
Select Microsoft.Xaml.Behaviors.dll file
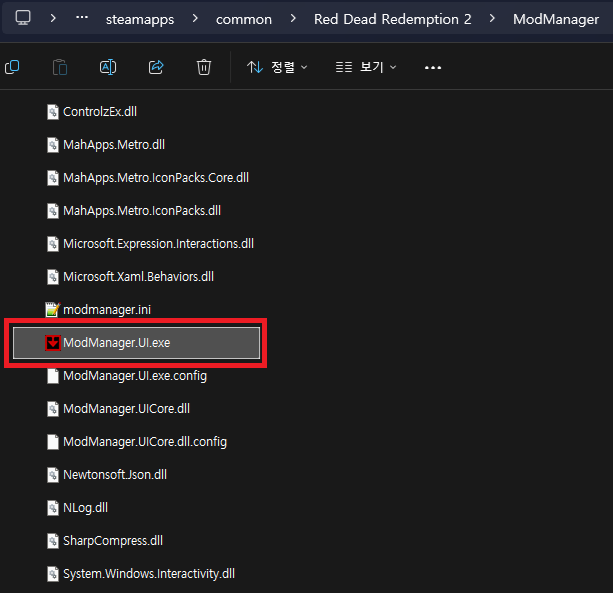138,277
